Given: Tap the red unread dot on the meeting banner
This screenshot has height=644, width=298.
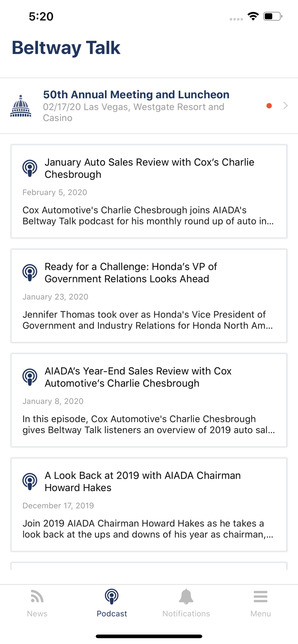Looking at the screenshot, I should pos(269,105).
